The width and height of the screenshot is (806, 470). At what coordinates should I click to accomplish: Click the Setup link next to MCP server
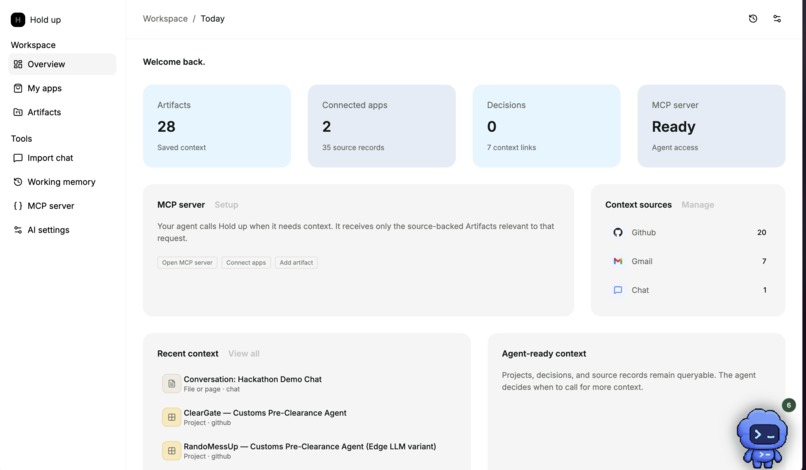click(226, 205)
